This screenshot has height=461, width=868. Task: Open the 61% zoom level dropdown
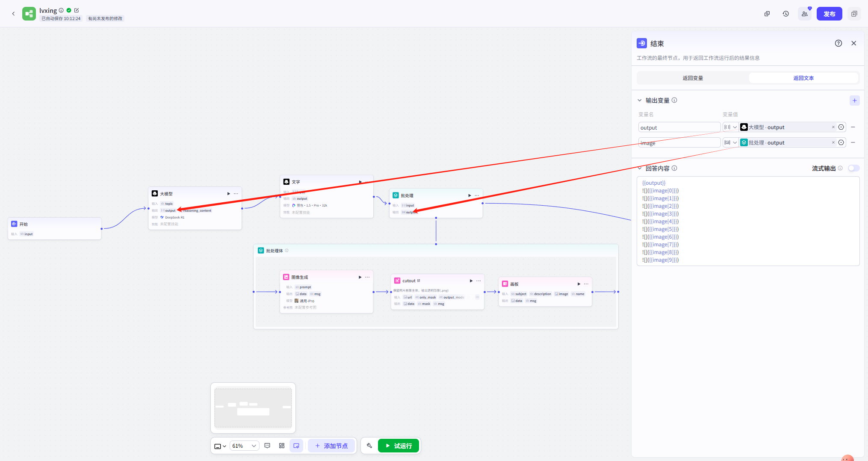coord(245,446)
